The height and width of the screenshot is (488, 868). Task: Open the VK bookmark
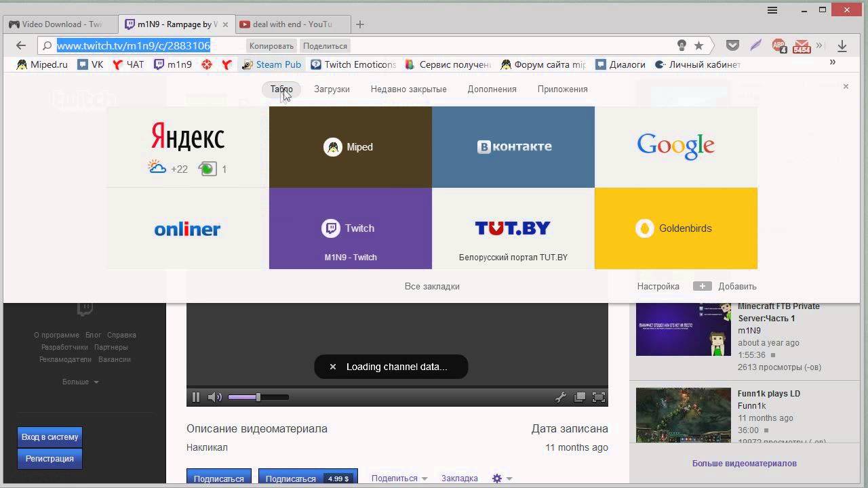(x=90, y=64)
